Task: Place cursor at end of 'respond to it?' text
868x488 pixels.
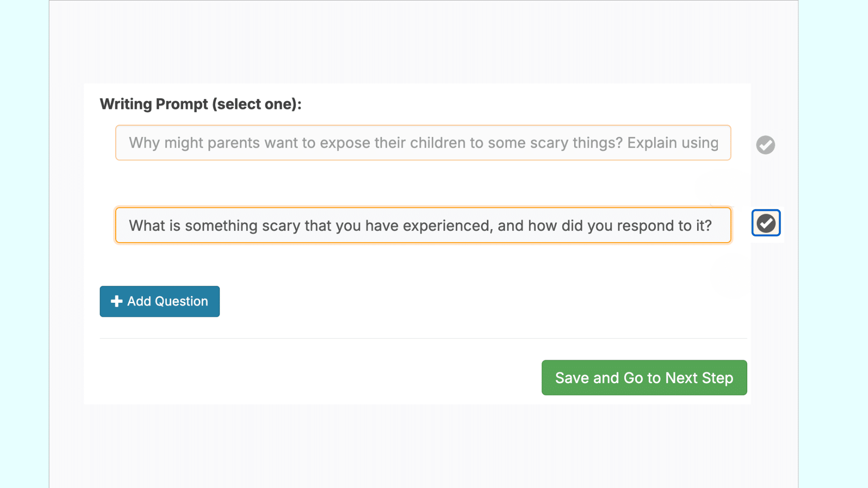Action: click(712, 225)
